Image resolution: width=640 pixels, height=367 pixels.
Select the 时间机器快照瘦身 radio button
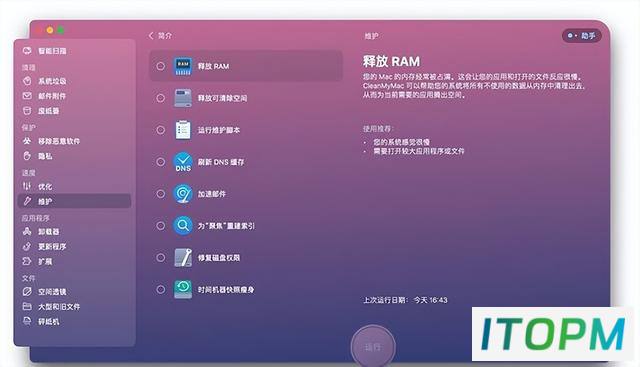(160, 289)
